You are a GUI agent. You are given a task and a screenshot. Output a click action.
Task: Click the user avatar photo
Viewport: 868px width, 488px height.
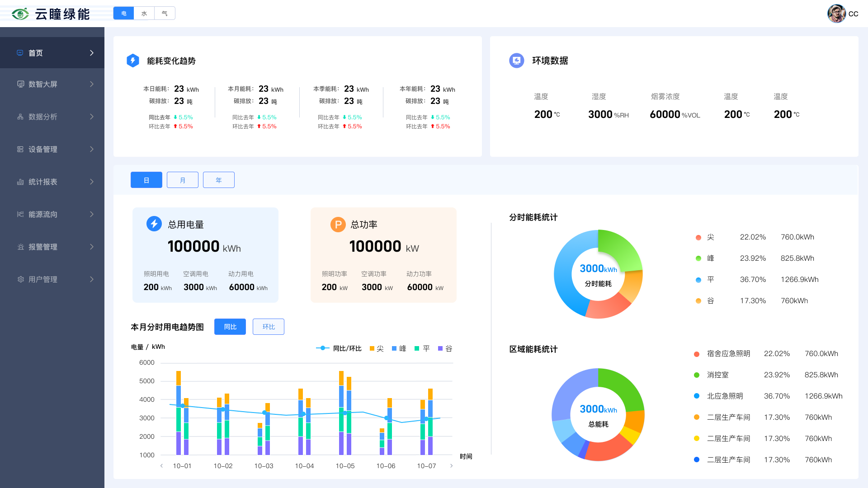pos(836,14)
